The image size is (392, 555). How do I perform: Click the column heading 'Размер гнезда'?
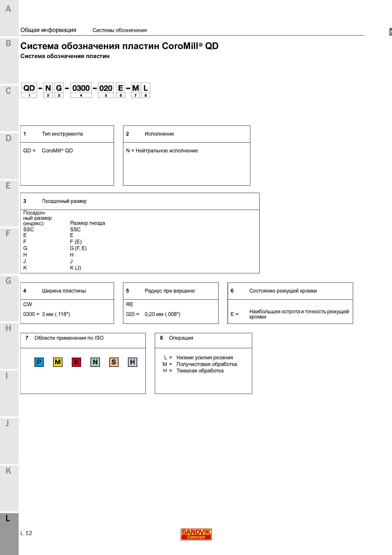click(x=87, y=223)
